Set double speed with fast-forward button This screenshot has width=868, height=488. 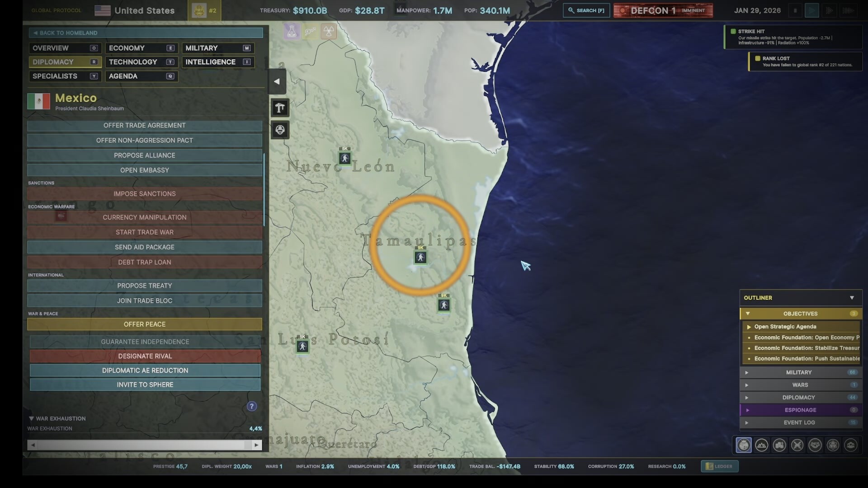coord(830,10)
